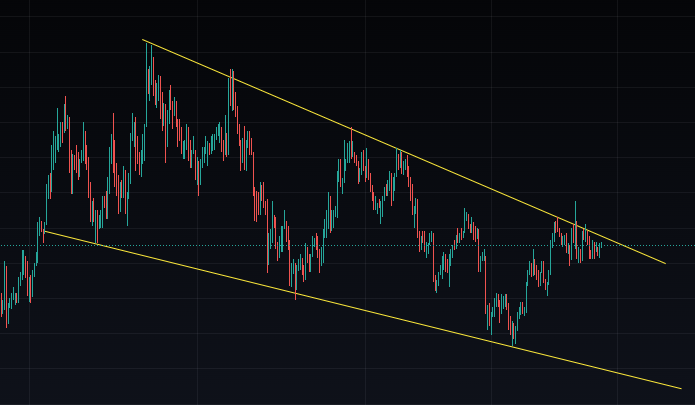The width and height of the screenshot is (695, 405).
Task: Select the last candle on the right
Action: pyautogui.click(x=599, y=249)
